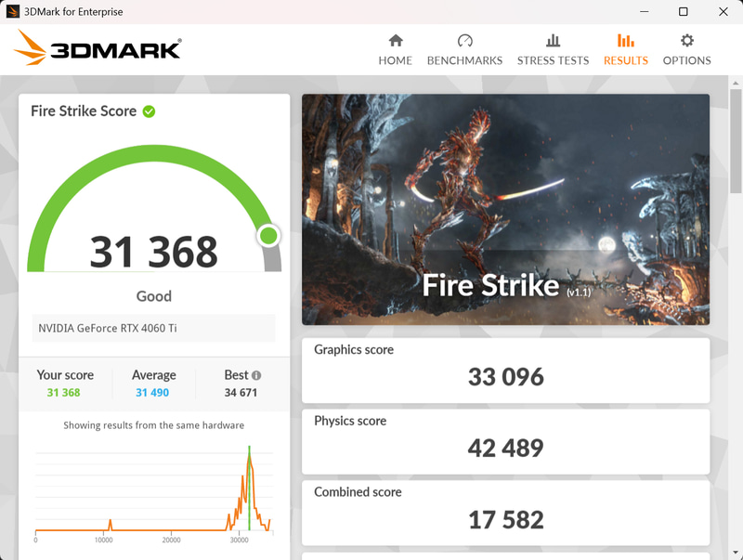Click the Average score value 31 490
Image resolution: width=743 pixels, height=560 pixels.
pyautogui.click(x=152, y=392)
